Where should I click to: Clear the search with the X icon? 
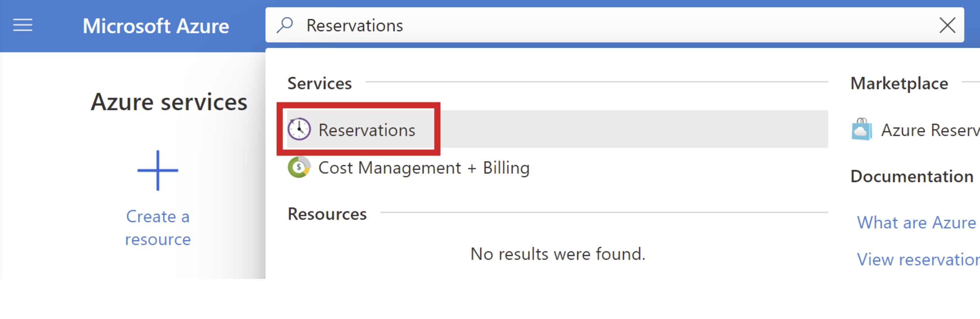point(947,25)
